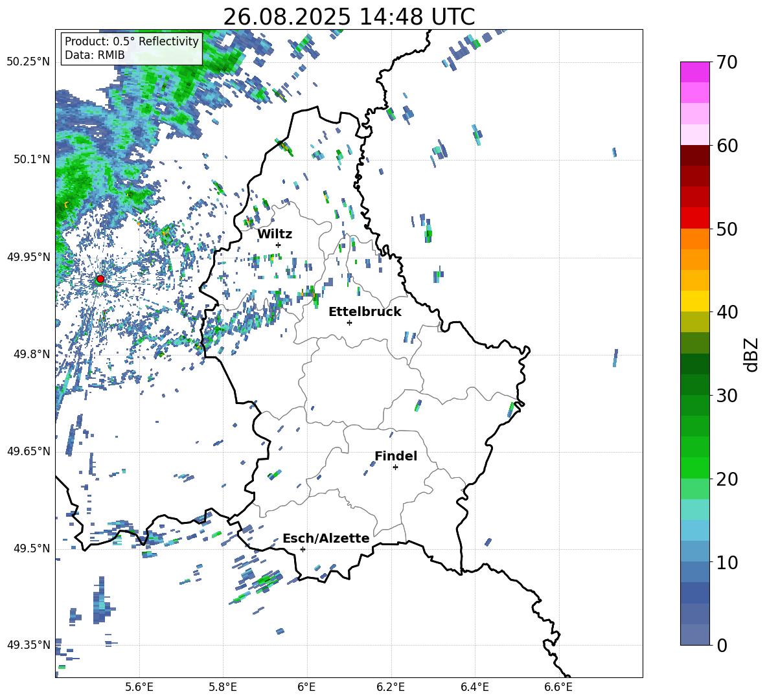Click the 26.08.2025 14:48 UTC title

click(349, 17)
